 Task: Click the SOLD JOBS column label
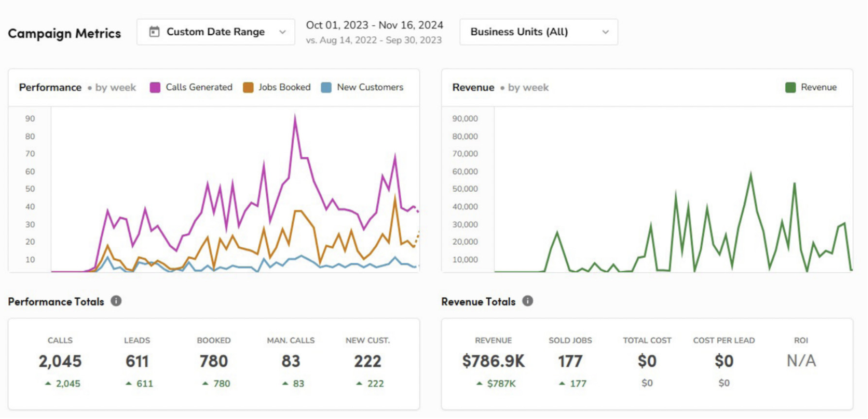tap(570, 340)
